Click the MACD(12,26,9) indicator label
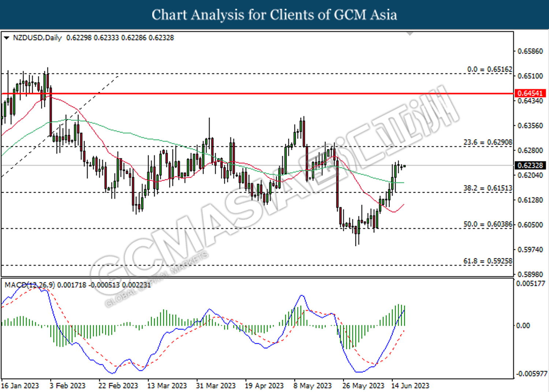This screenshot has height=392, width=549. click(x=30, y=285)
